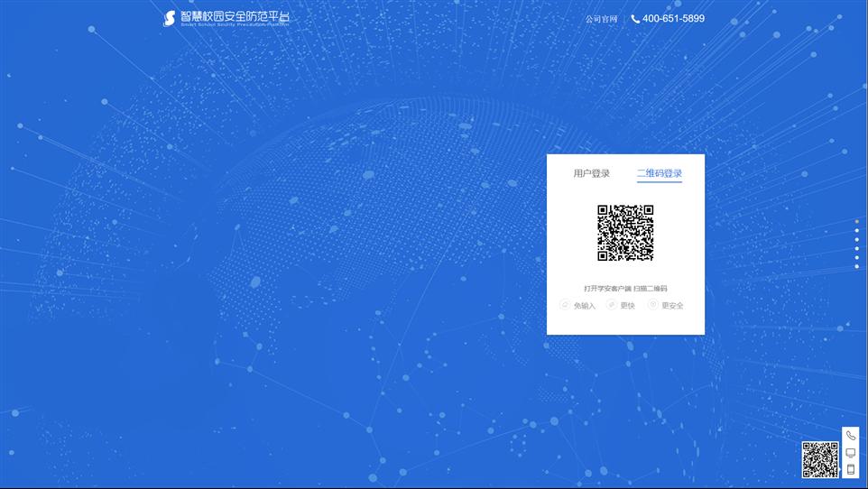Click the floating mobile phone icon
This screenshot has width=868, height=489.
pos(851,470)
